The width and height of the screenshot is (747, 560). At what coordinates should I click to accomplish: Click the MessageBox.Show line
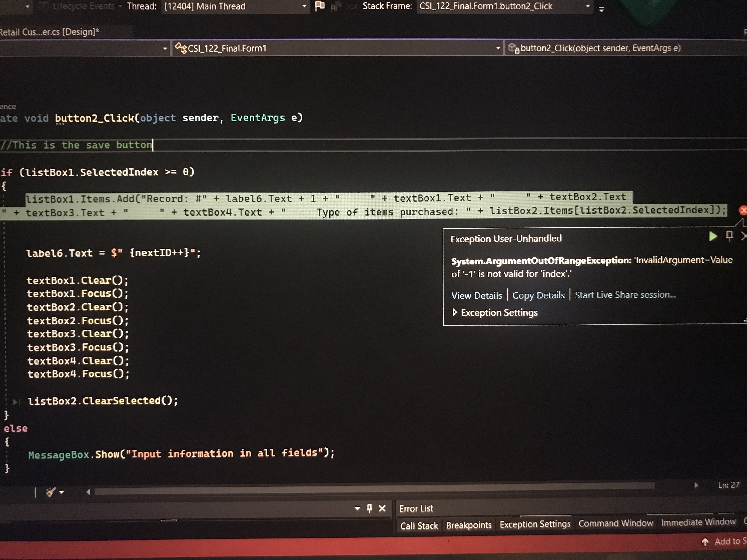pos(181,454)
